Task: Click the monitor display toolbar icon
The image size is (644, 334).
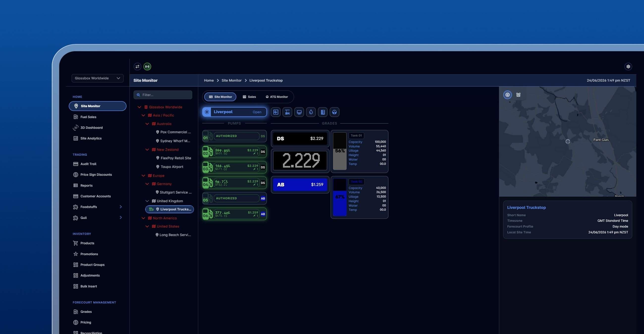Action: coord(299,112)
